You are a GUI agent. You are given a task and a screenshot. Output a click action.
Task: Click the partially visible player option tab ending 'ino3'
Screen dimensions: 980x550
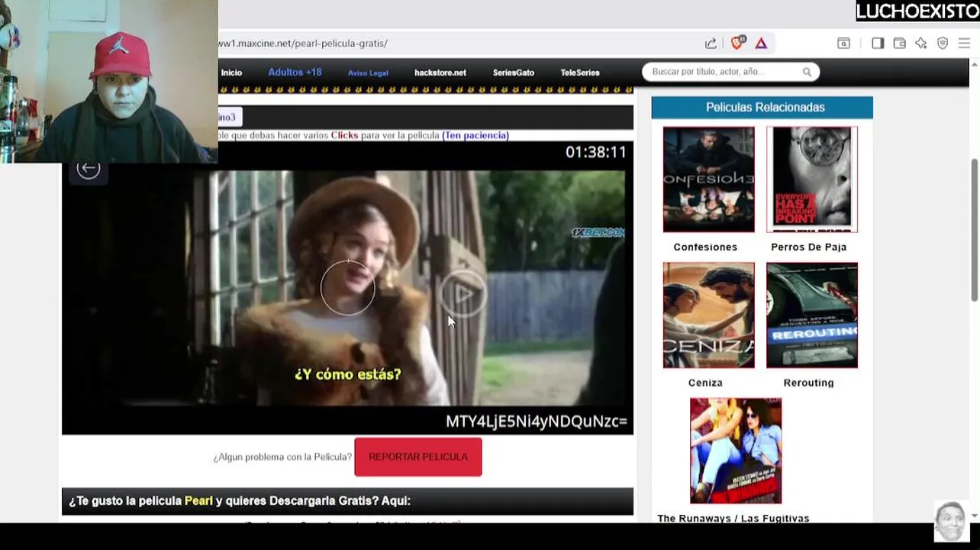pos(230,117)
